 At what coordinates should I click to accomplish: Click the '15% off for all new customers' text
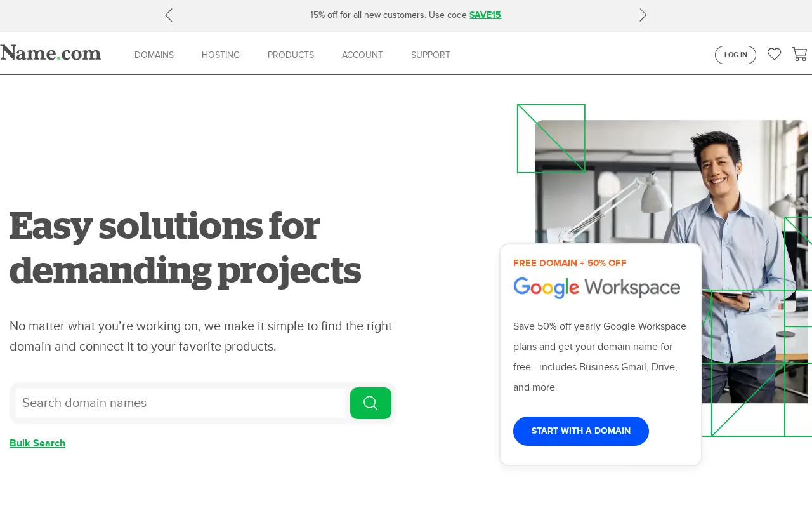tap(388, 15)
